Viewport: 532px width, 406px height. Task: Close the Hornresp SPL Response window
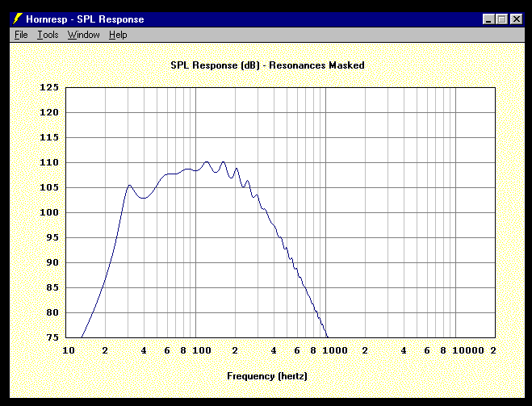[x=516, y=19]
